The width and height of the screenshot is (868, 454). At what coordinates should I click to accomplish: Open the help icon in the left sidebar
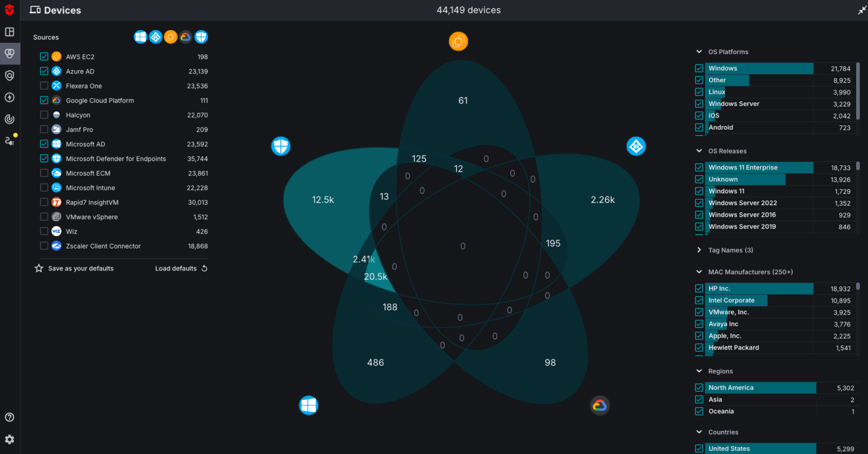click(10, 417)
